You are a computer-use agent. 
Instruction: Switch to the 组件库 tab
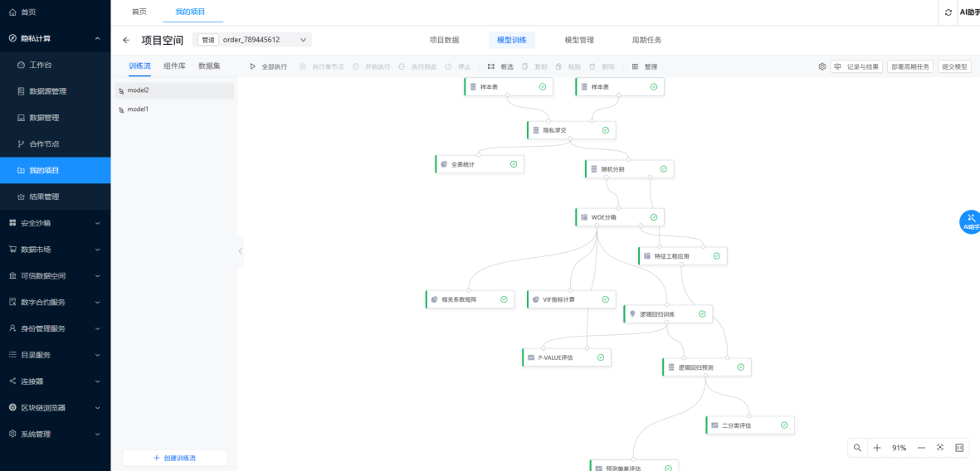coord(174,66)
